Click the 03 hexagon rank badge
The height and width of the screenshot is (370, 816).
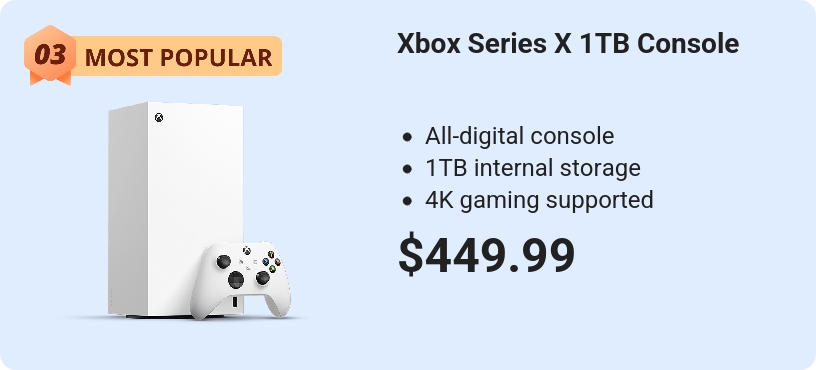point(50,54)
